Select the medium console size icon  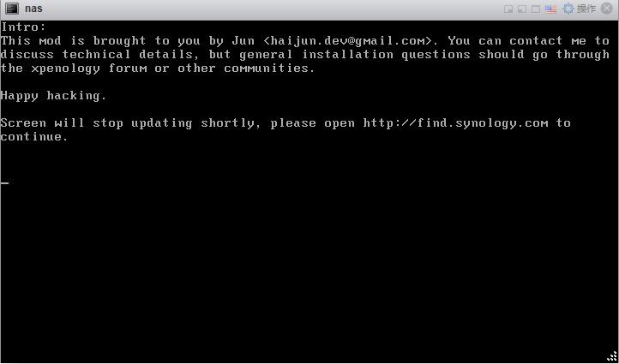[522, 9]
